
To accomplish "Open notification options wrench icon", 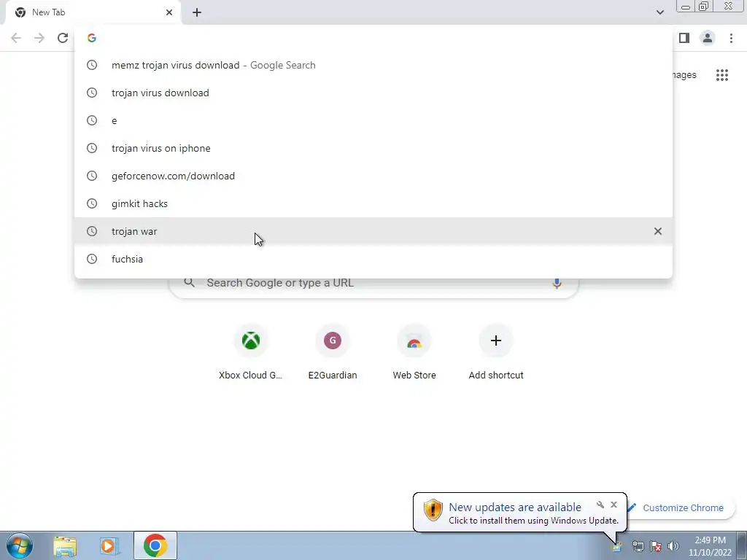I will [600, 505].
